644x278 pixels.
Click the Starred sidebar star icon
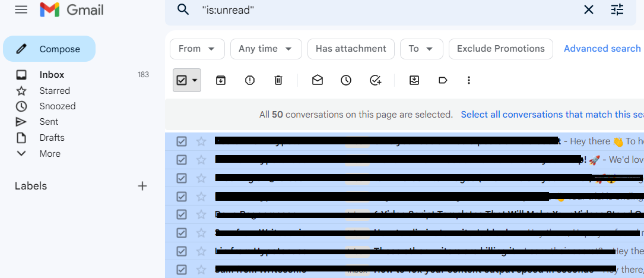[x=21, y=90]
